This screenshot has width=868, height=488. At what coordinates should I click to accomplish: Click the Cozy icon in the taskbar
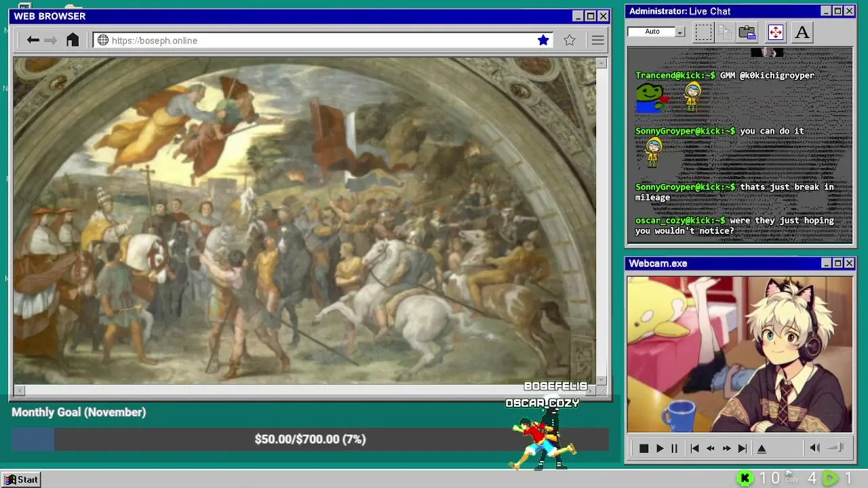point(791,477)
